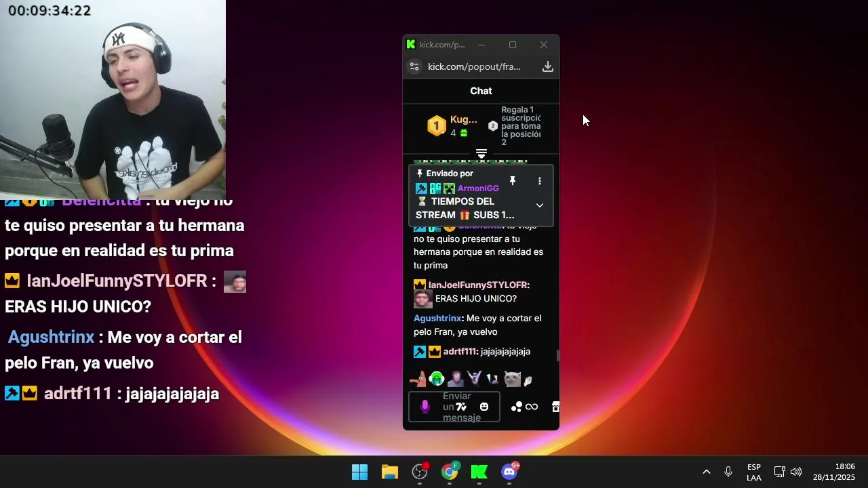
Task: Click the crown badge beside IanJoelFunnySTYLOFR in chat window
Action: point(420,285)
